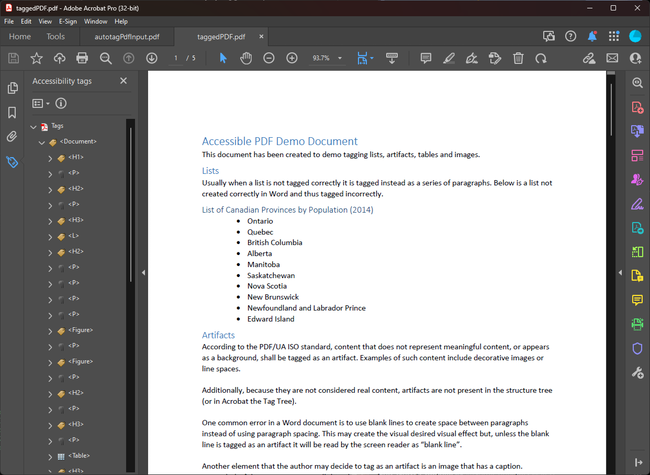This screenshot has height=475, width=650.
Task: Expand the H3 tag above L
Action: [50, 221]
